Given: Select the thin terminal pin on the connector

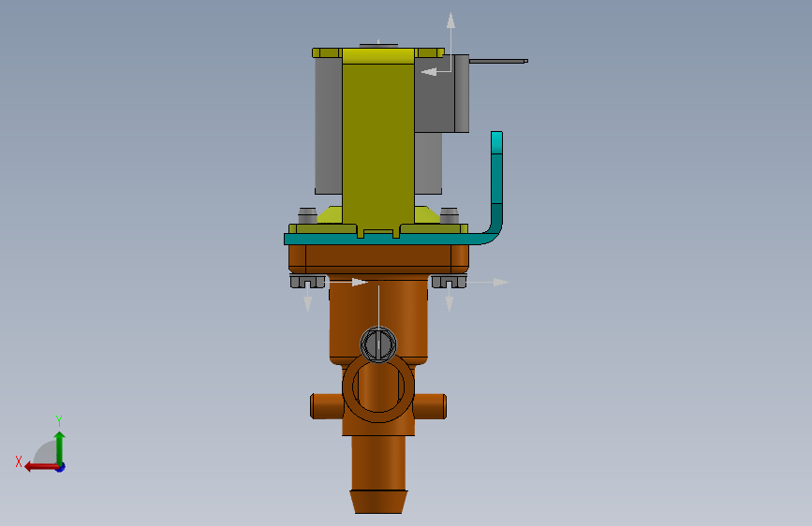Looking at the screenshot, I should 498,61.
